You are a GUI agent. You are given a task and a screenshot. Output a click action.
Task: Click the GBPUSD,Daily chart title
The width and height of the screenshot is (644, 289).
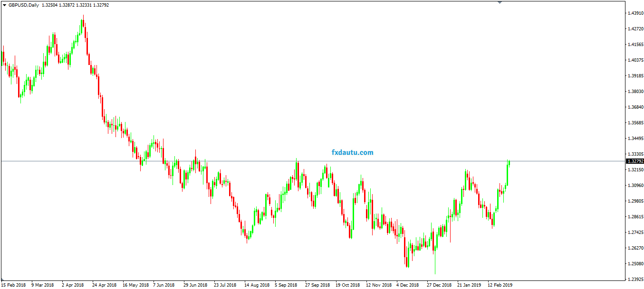[x=24, y=5]
